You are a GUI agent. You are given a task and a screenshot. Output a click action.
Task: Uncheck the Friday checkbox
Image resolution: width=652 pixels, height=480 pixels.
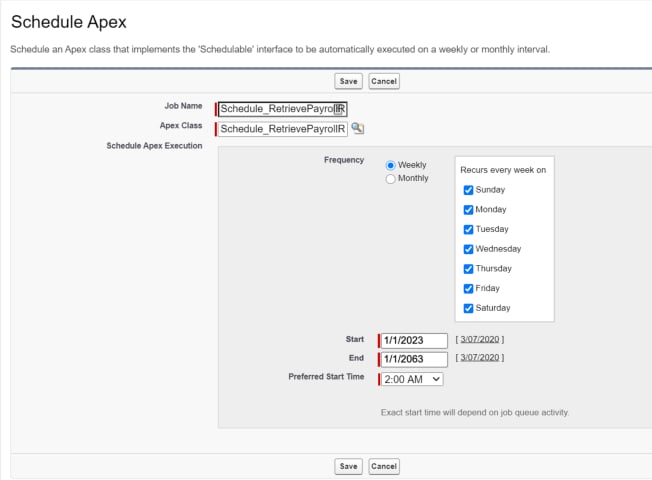[x=468, y=288]
